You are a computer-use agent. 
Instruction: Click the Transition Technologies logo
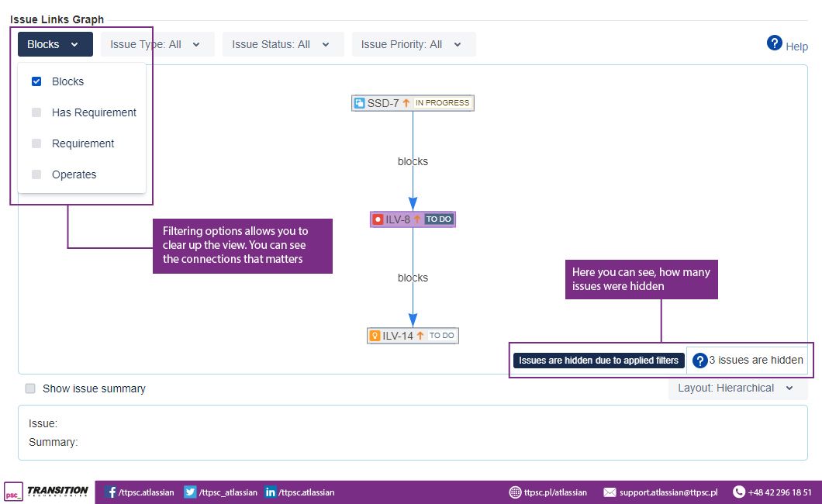click(x=47, y=492)
